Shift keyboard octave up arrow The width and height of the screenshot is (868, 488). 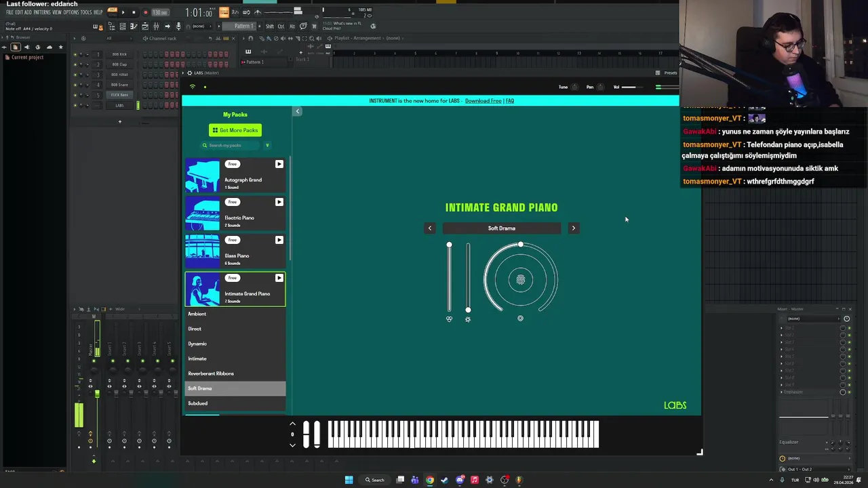[292, 424]
